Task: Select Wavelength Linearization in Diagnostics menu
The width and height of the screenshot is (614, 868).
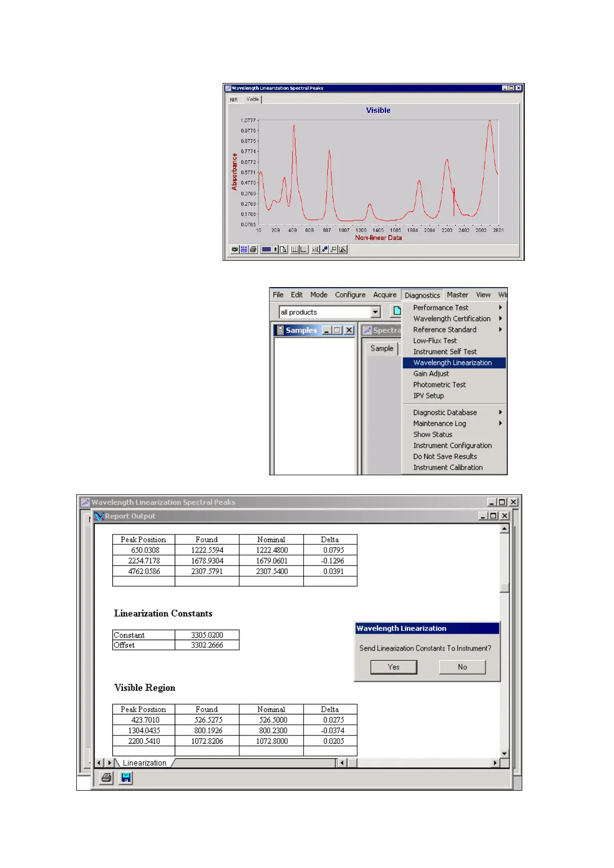Action: pos(454,363)
